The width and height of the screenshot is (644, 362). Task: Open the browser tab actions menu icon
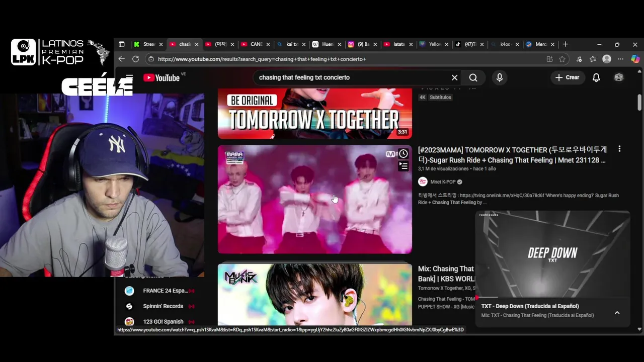(x=121, y=44)
